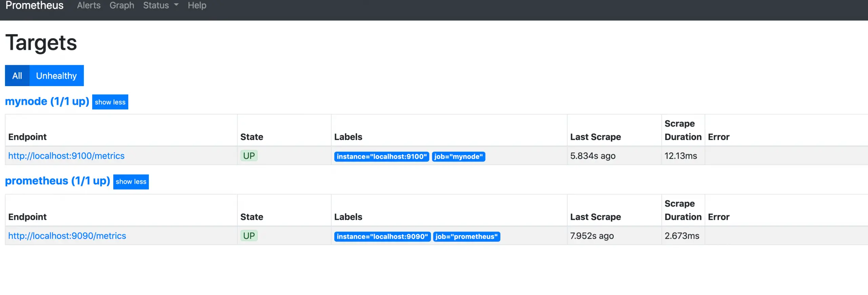This screenshot has width=868, height=295.
Task: Click the Error column header in prometheus table
Action: click(719, 217)
